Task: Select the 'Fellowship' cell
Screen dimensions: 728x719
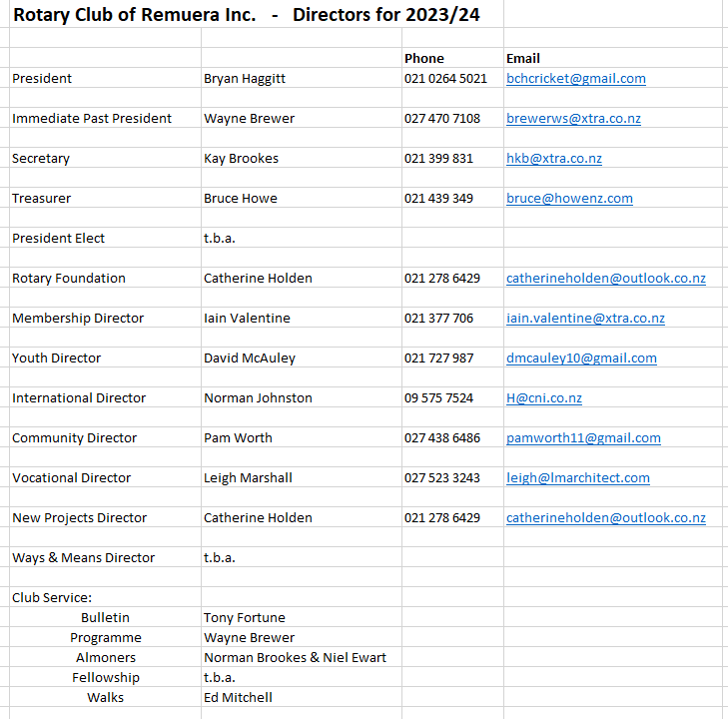Action: tap(105, 677)
